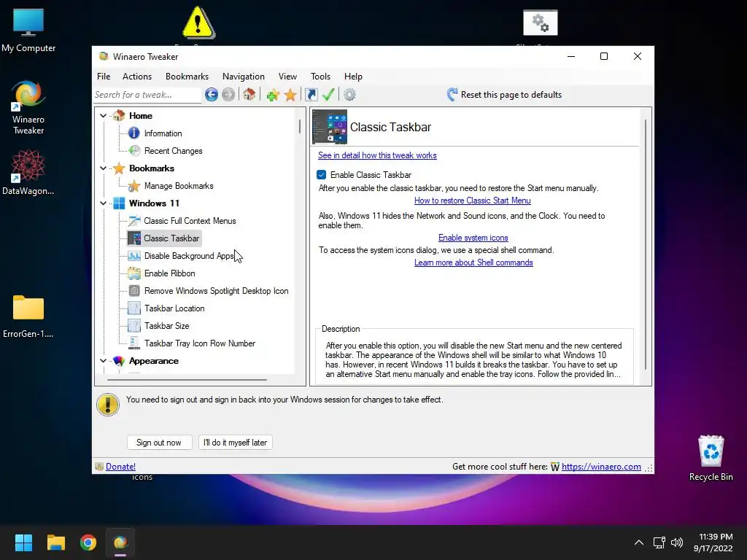
Task: Collapse the Appearance tree node
Action: tap(103, 361)
